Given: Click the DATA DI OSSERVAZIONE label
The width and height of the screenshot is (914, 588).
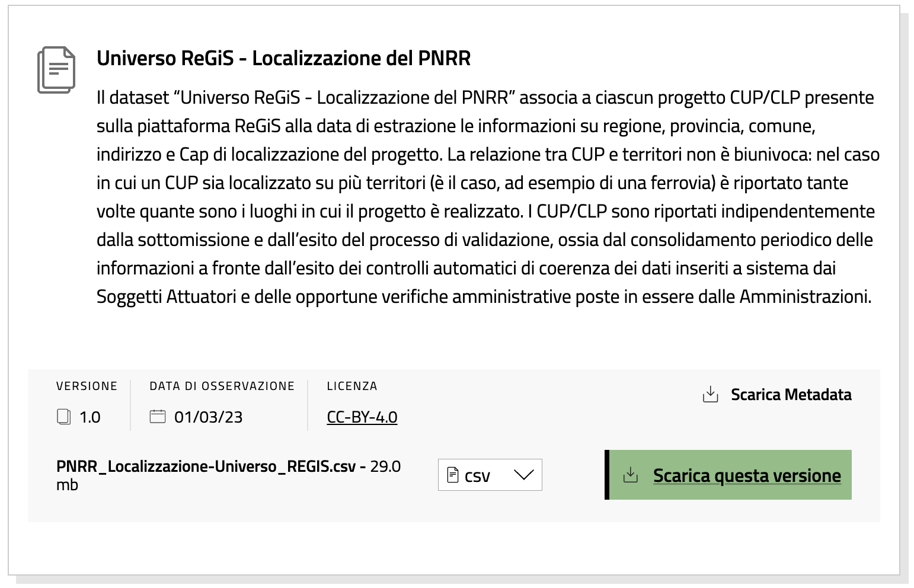Looking at the screenshot, I should coord(222,386).
